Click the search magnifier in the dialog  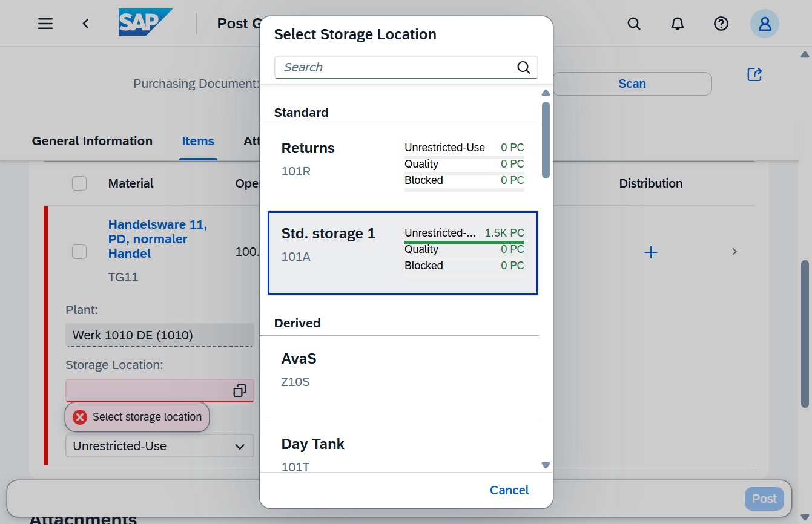(x=524, y=67)
